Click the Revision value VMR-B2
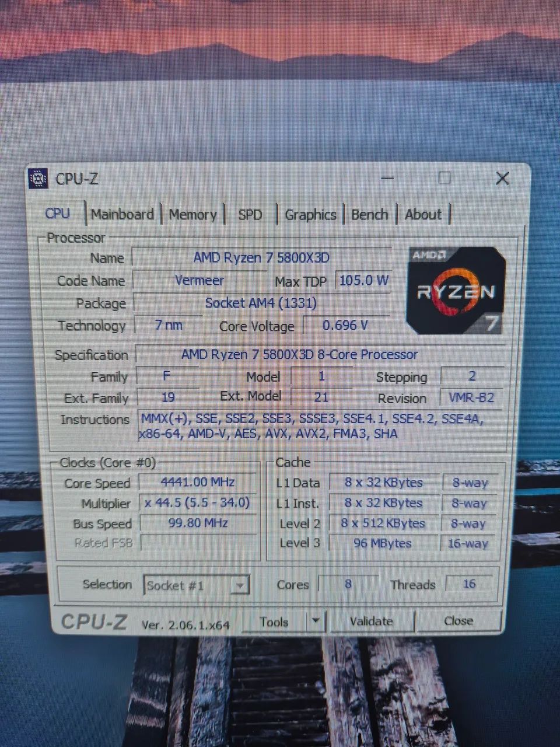The image size is (560, 747). click(471, 398)
